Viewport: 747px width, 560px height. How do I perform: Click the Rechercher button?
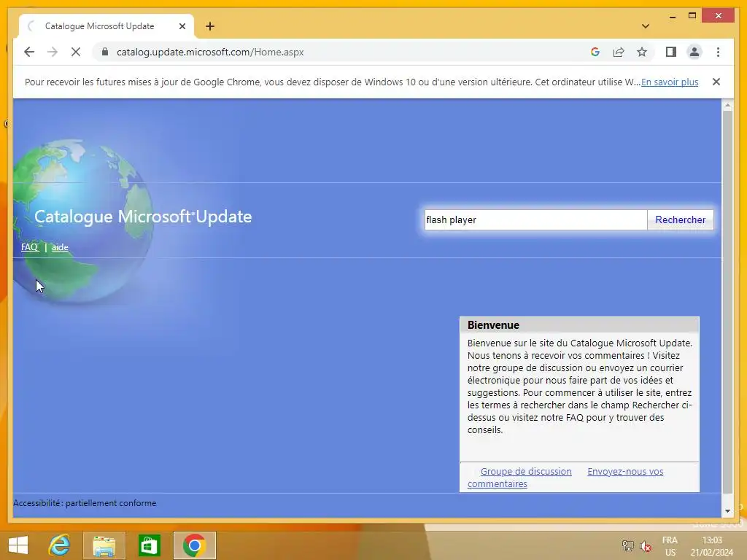(681, 219)
